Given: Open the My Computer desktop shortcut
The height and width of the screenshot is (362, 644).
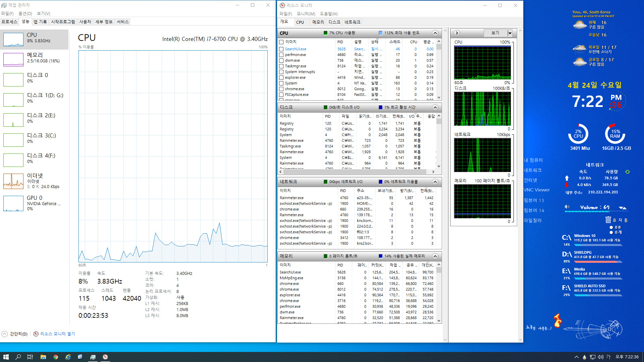Looking at the screenshot, I should pos(533,160).
